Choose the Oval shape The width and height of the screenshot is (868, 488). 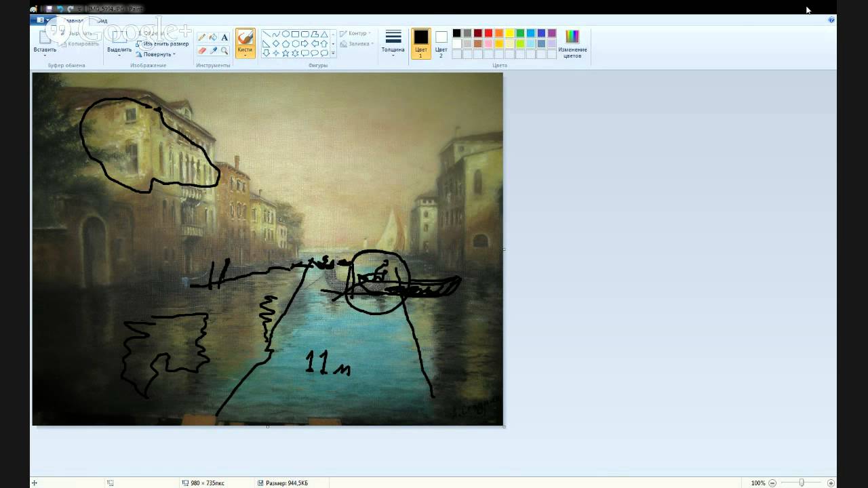[285, 34]
